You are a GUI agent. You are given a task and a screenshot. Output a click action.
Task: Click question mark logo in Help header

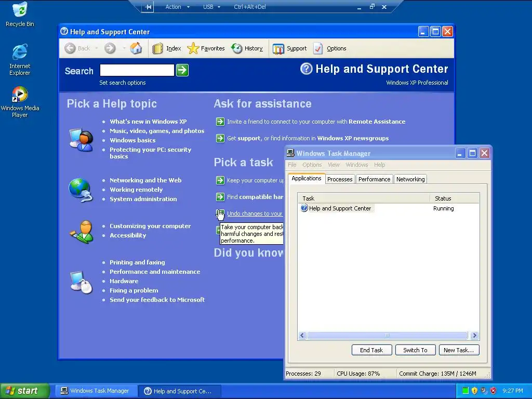(x=307, y=69)
